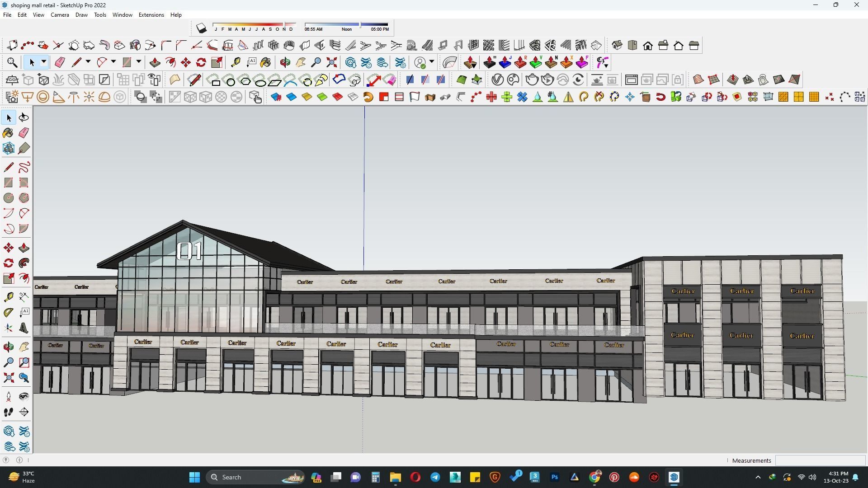This screenshot has width=868, height=488.
Task: Switch to Front view house icon
Action: (648, 45)
